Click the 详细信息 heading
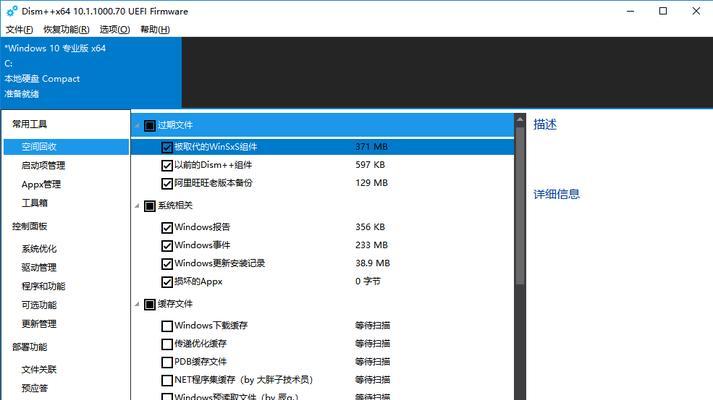 pyautogui.click(x=557, y=194)
